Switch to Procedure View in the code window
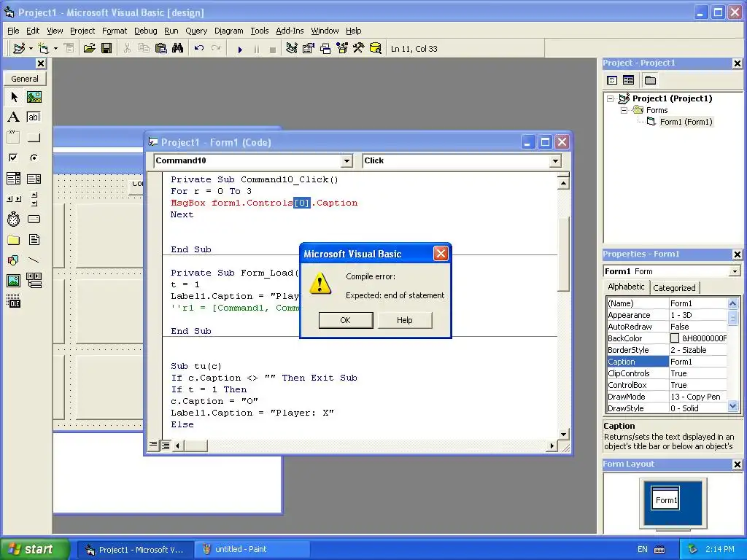 pyautogui.click(x=153, y=446)
